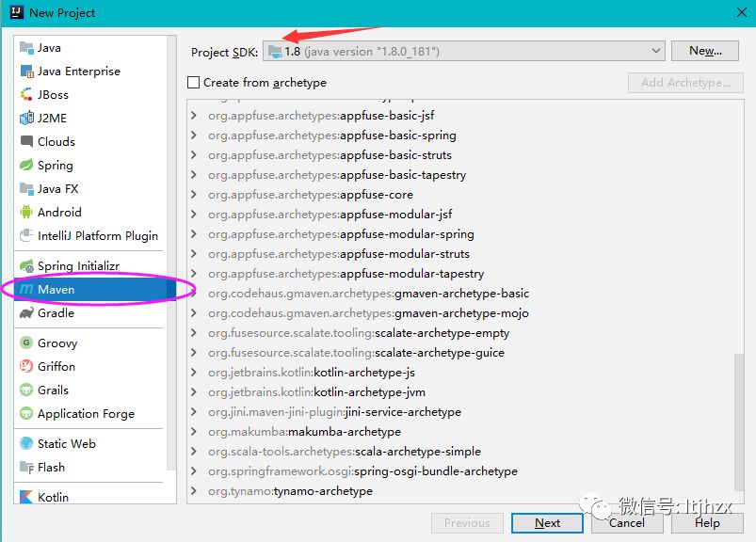This screenshot has width=756, height=542.
Task: Choose Groovy project type
Action: click(x=90, y=343)
